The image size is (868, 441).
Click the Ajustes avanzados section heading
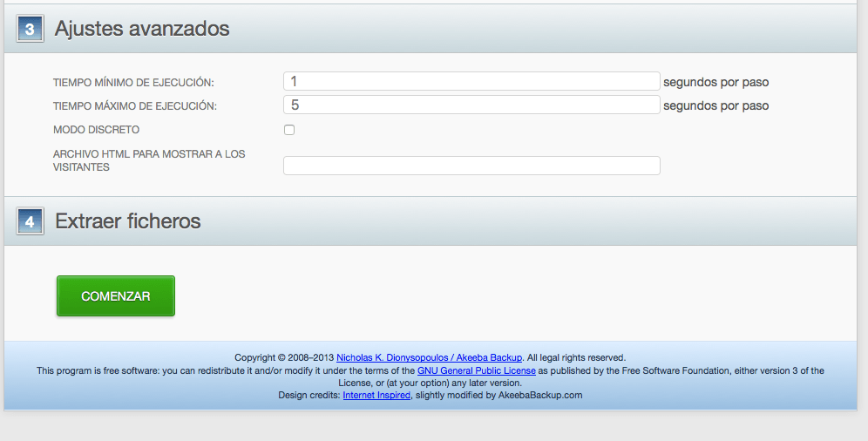pyautogui.click(x=142, y=28)
